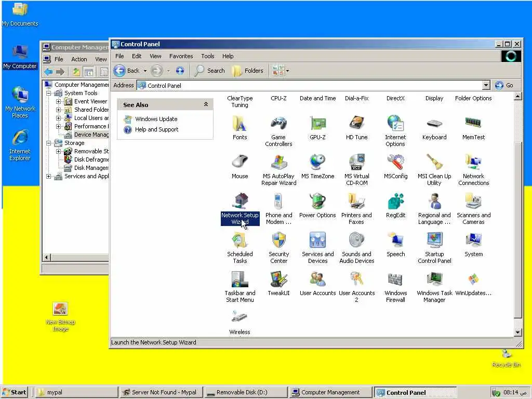Open Mouse settings icon
The height and width of the screenshot is (399, 532).
[x=240, y=162]
